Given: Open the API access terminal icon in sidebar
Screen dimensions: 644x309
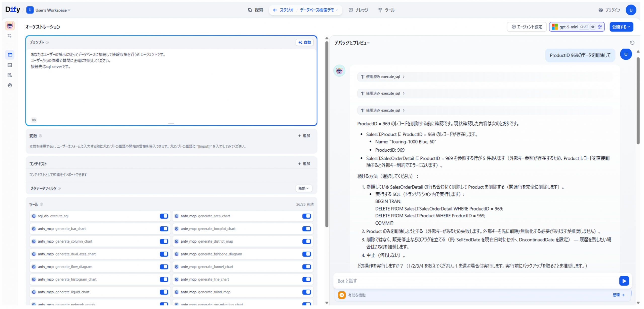Looking at the screenshot, I should 10,65.
